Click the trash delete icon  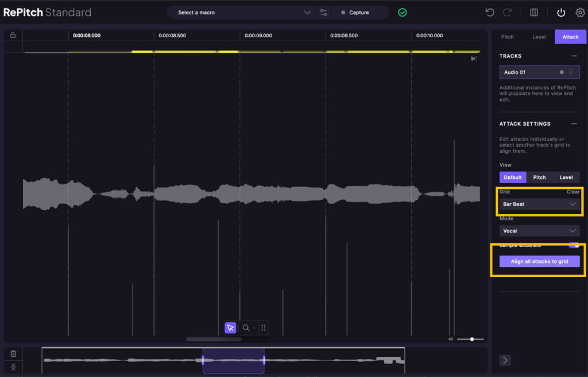(x=13, y=353)
